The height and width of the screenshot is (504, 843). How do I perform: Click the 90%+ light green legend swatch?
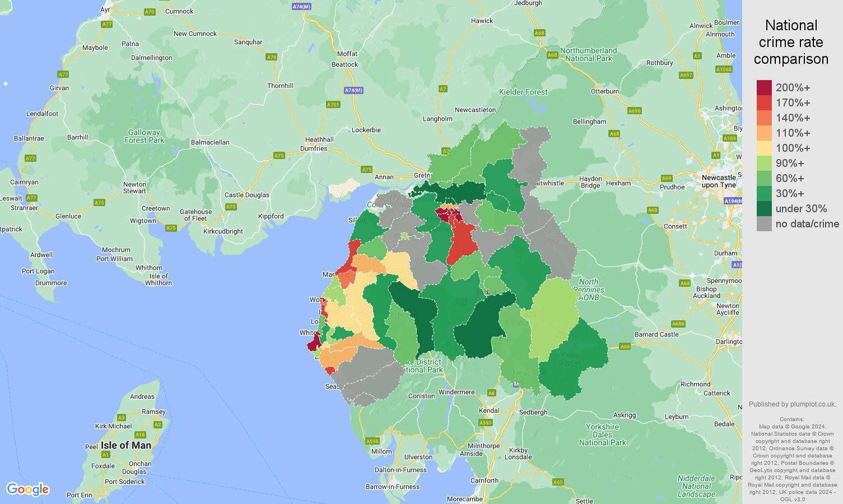point(764,164)
